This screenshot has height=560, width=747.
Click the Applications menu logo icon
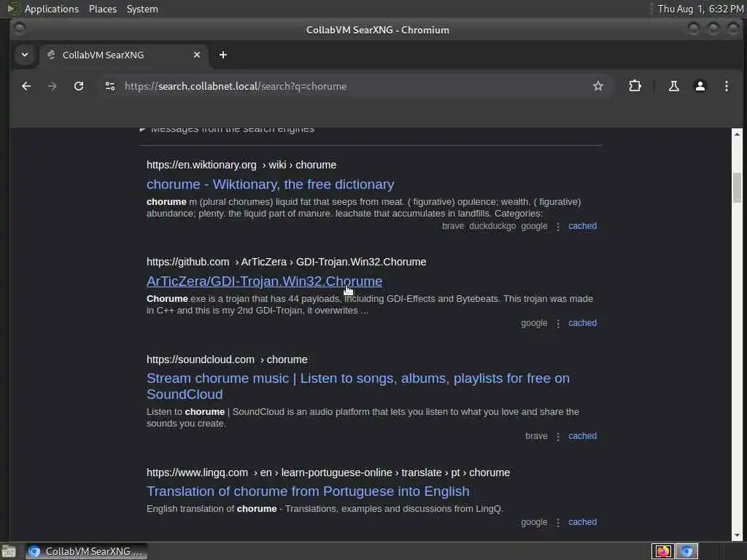tap(13, 9)
